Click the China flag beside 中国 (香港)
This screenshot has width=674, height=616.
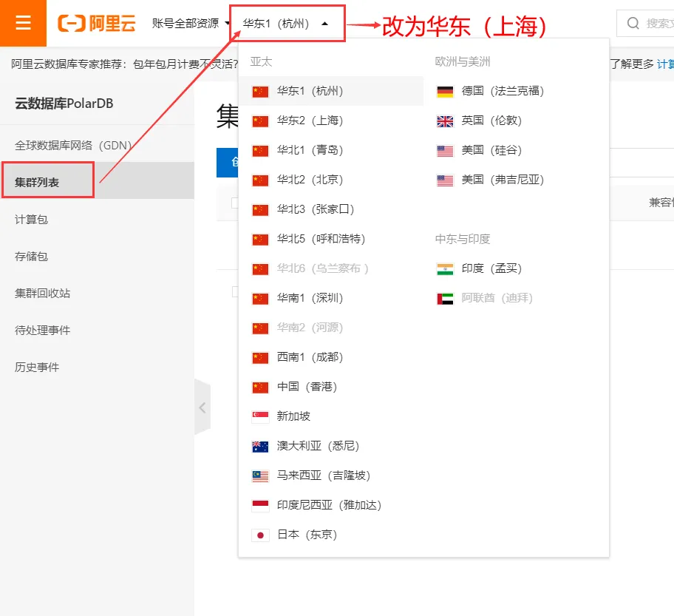[x=260, y=387]
